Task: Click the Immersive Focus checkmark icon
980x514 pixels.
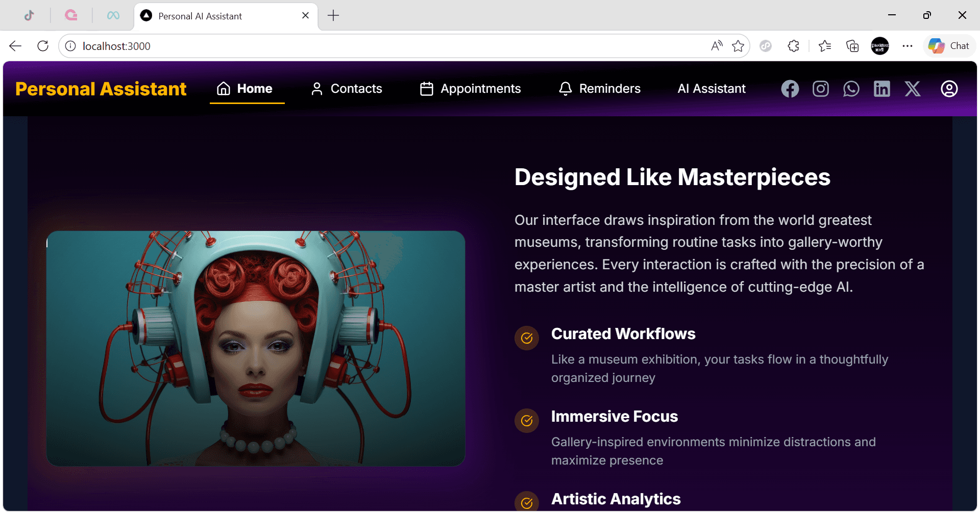Action: click(527, 421)
